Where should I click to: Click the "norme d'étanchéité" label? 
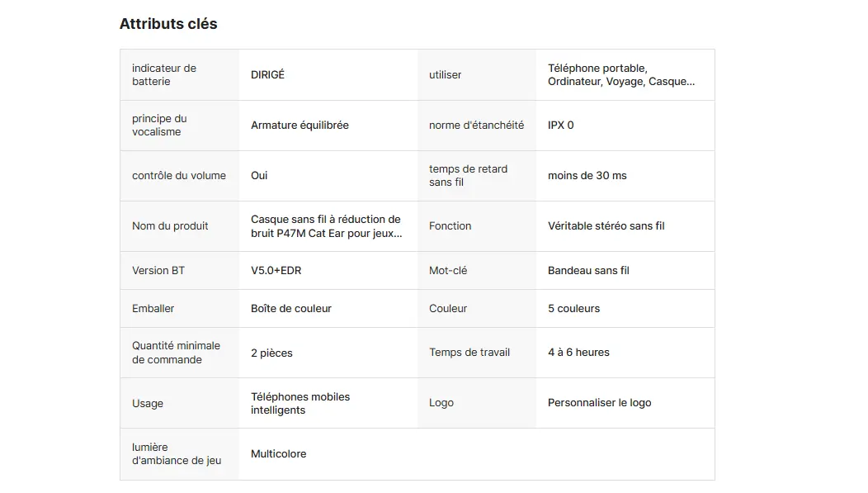tap(476, 126)
